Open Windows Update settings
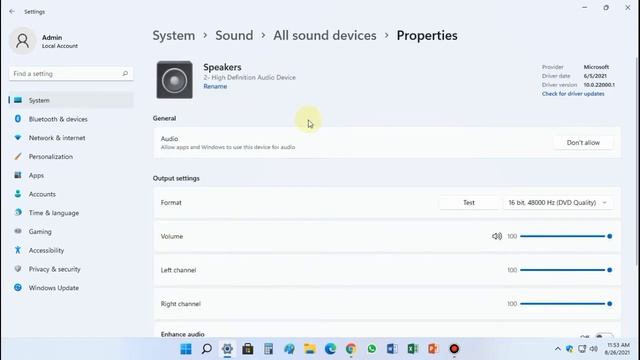Viewport: 640px width, 360px height. click(71, 288)
